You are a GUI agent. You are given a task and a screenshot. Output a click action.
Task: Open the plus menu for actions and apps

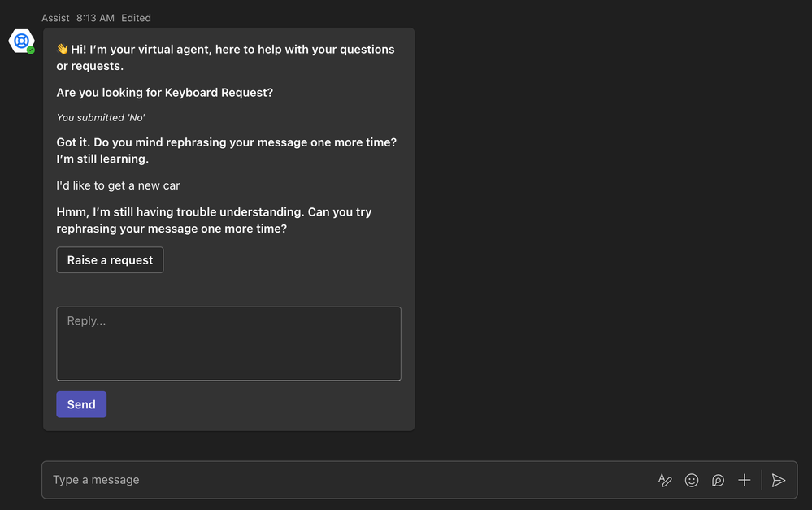point(744,480)
